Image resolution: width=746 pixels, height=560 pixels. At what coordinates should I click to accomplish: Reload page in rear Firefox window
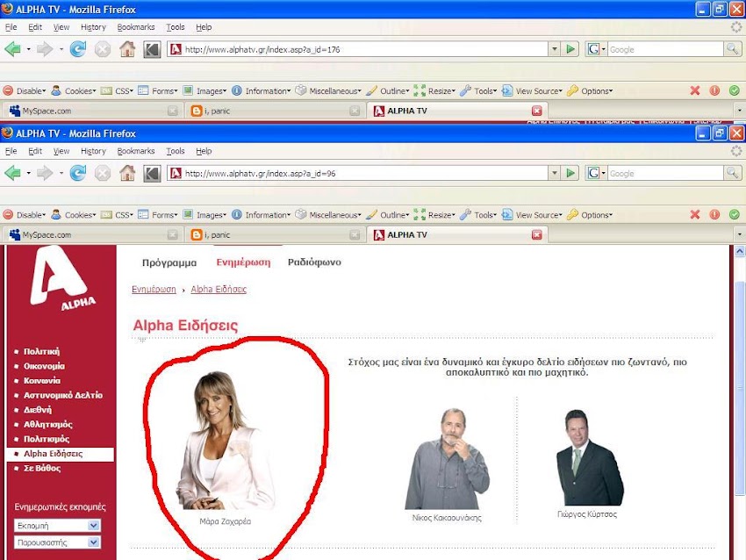78,49
